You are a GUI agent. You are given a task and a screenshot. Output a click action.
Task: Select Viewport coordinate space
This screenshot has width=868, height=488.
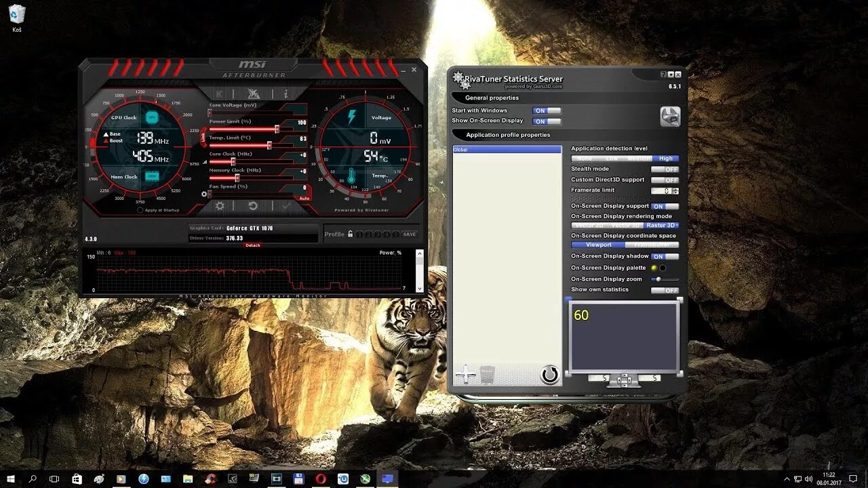tap(599, 245)
